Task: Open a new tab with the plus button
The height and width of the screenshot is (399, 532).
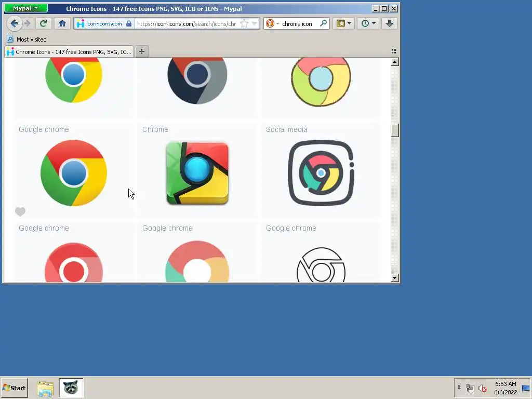Action: (x=142, y=51)
